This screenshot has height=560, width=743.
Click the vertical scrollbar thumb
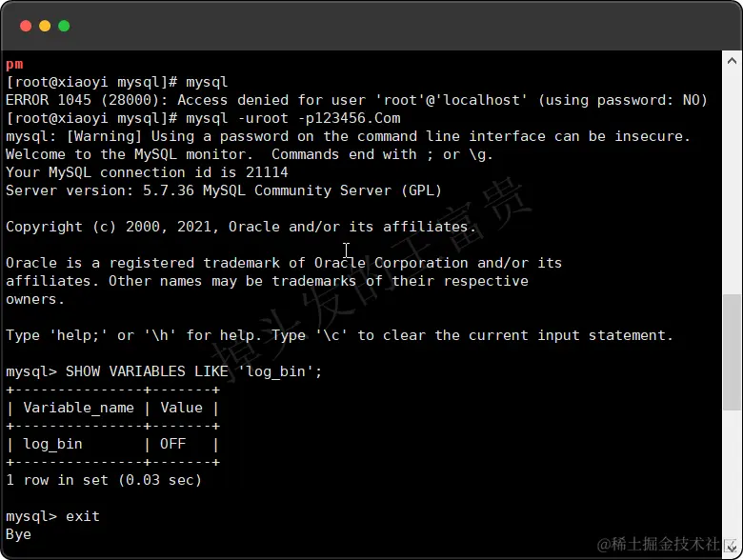(732, 352)
